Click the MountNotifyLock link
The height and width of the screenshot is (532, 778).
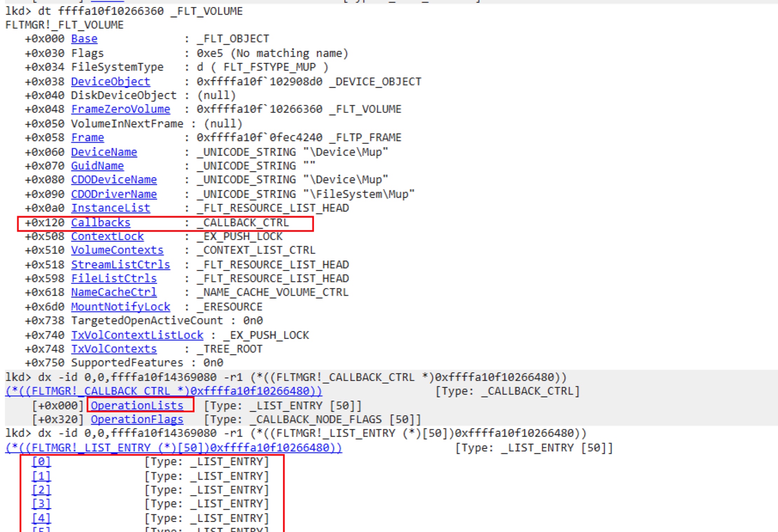click(x=121, y=307)
